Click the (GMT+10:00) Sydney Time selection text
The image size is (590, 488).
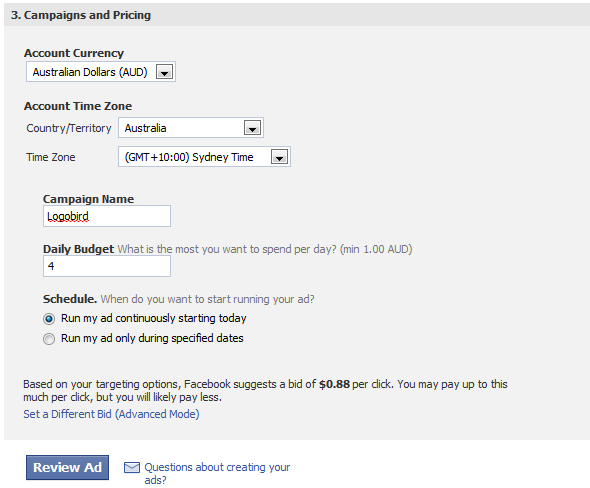coord(189,157)
